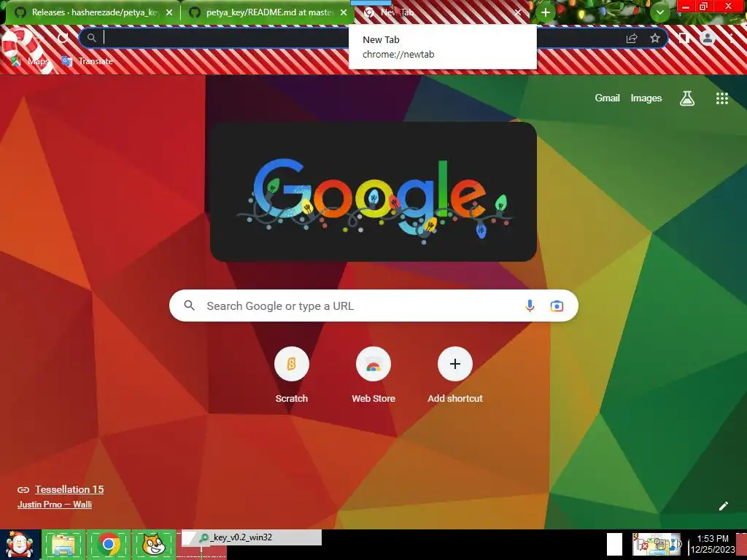747x560 pixels.
Task: Open the clock showing 1:53 PM
Action: pyautogui.click(x=713, y=544)
